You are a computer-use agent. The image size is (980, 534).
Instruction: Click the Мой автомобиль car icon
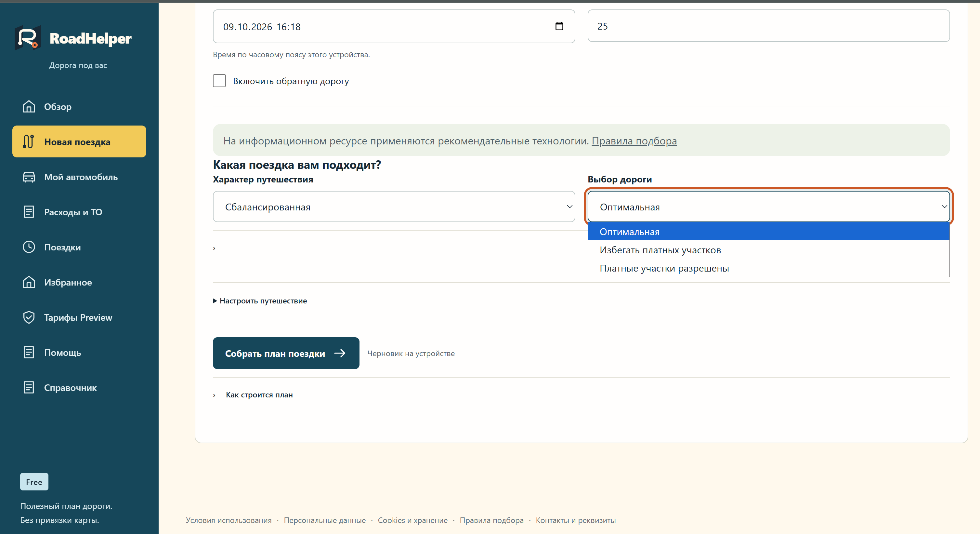[x=29, y=177]
